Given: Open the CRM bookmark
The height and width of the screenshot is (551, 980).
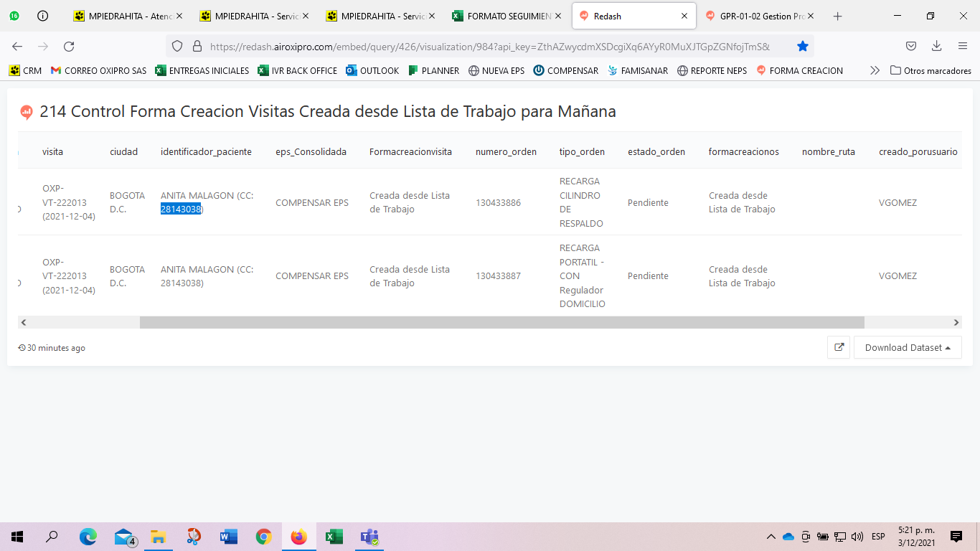Looking at the screenshot, I should [26, 70].
